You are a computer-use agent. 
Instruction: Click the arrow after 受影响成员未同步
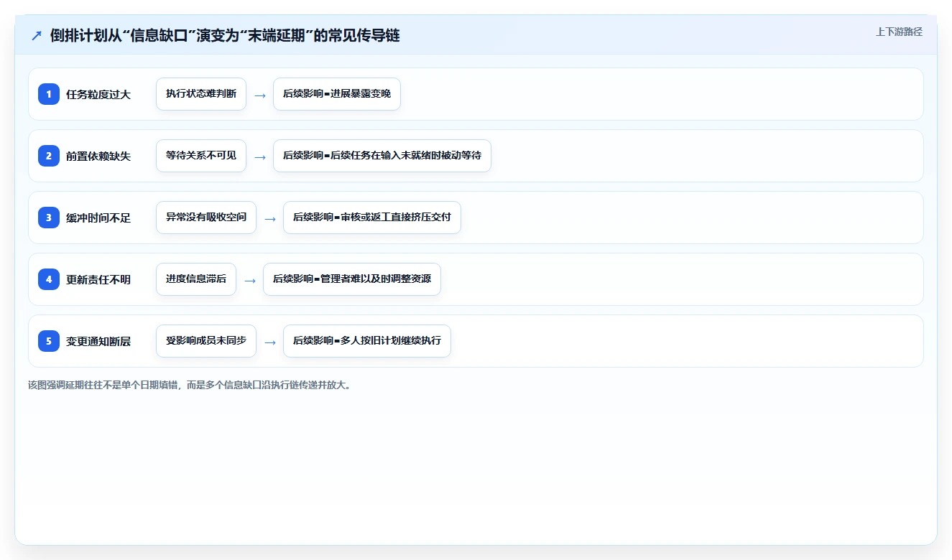click(270, 342)
